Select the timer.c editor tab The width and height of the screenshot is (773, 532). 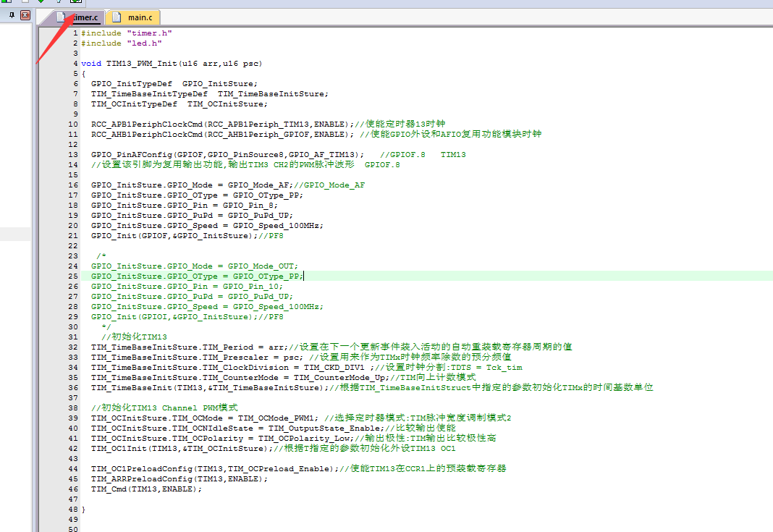[84, 17]
